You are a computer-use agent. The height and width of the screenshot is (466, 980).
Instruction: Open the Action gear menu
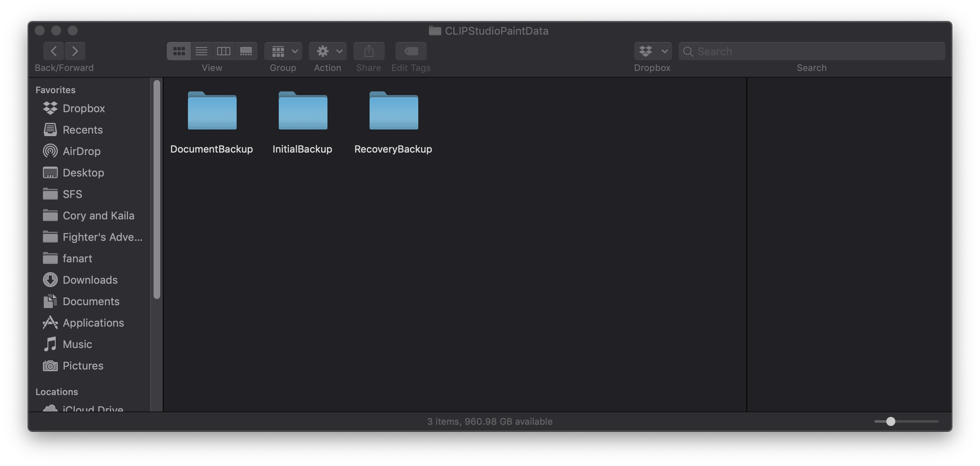pos(328,51)
